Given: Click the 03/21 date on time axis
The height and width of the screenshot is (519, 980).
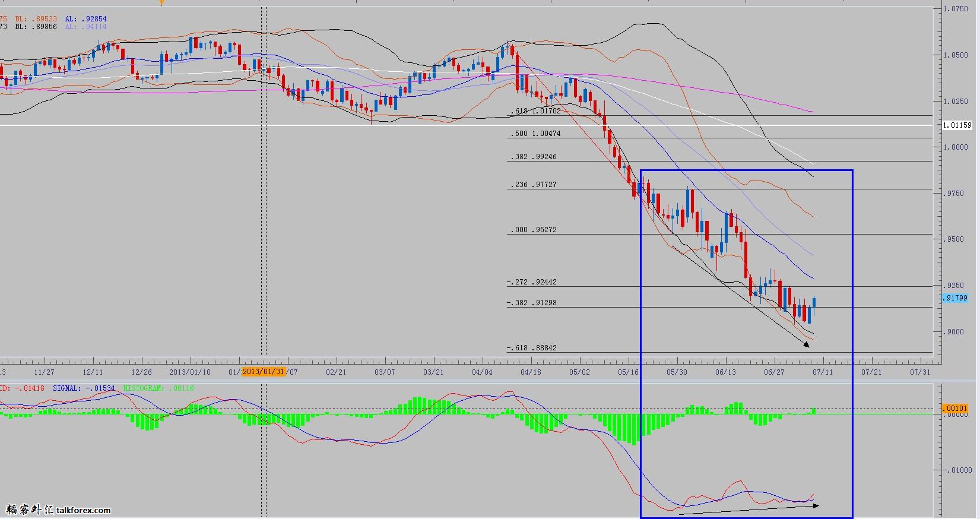Looking at the screenshot, I should (x=433, y=372).
